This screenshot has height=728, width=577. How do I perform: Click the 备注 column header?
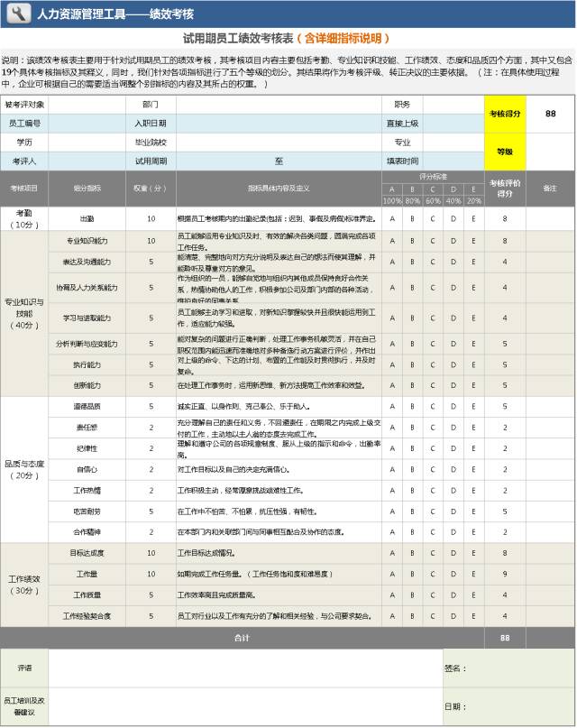click(x=549, y=188)
